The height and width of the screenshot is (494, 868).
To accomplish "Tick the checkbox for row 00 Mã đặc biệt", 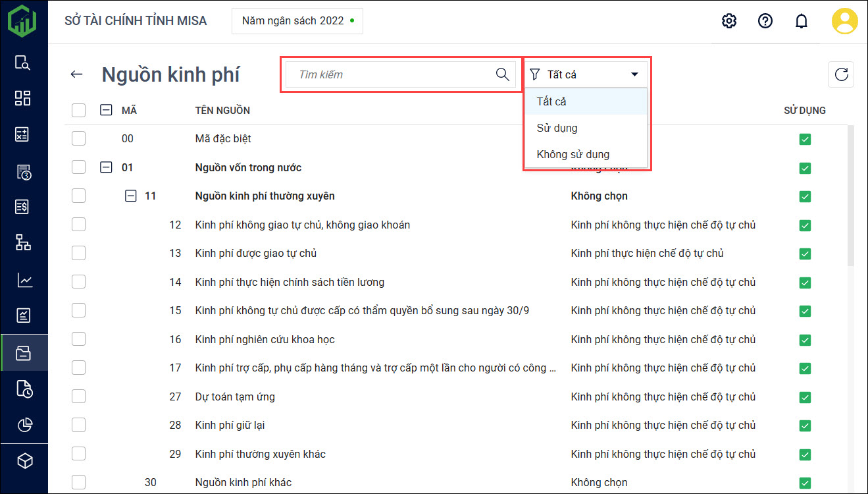I will coord(79,138).
